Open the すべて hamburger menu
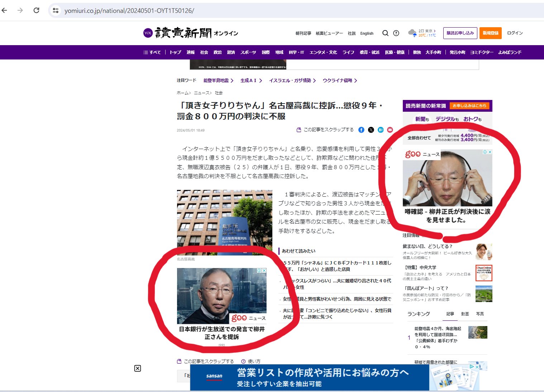 click(152, 52)
